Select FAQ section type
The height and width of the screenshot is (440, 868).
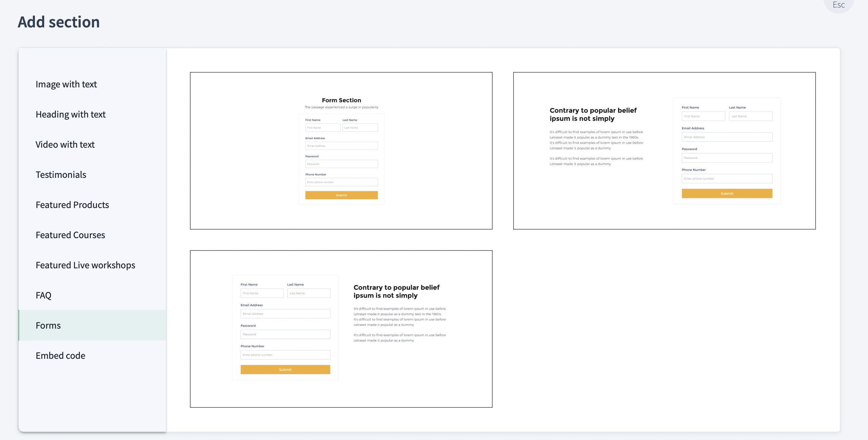[44, 295]
